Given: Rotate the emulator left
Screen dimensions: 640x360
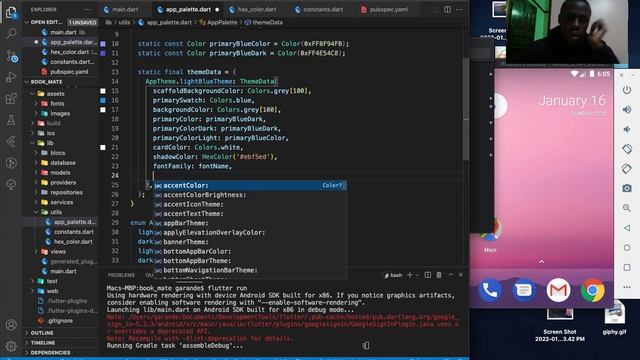Looking at the screenshot, I should point(627,149).
